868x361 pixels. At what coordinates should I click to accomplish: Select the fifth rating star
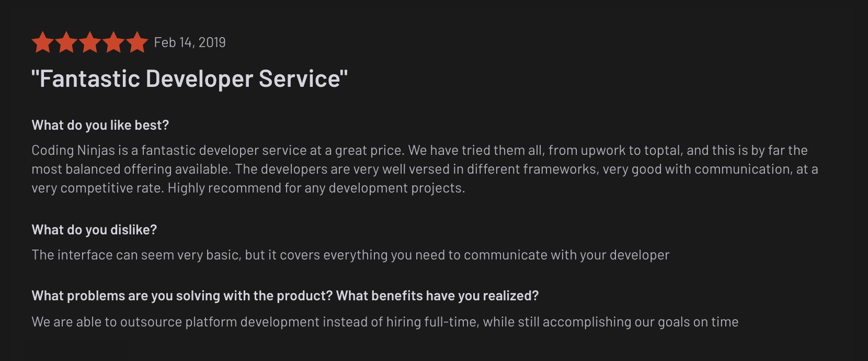[137, 42]
